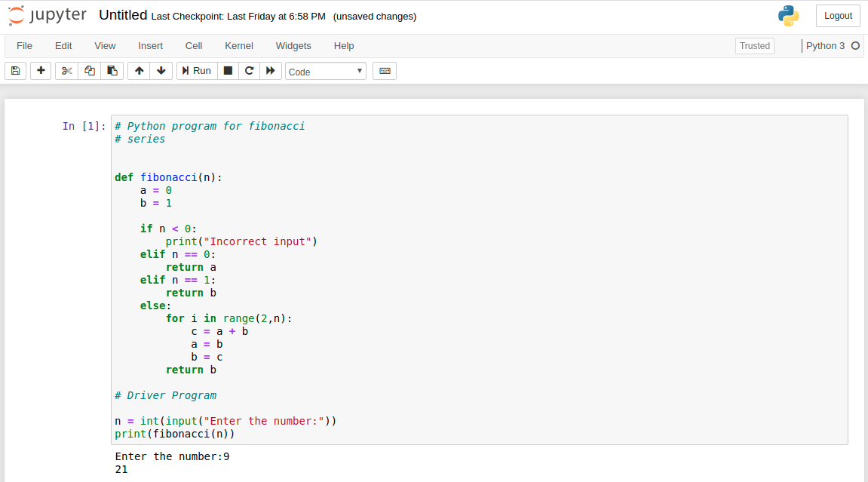Paste a cell using the paste icon
Screen dimensions: 868x482
pos(112,70)
